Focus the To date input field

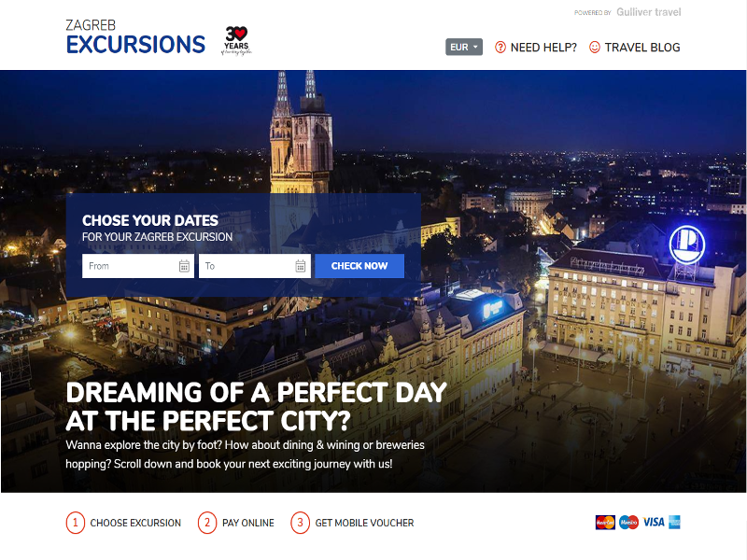tap(255, 266)
